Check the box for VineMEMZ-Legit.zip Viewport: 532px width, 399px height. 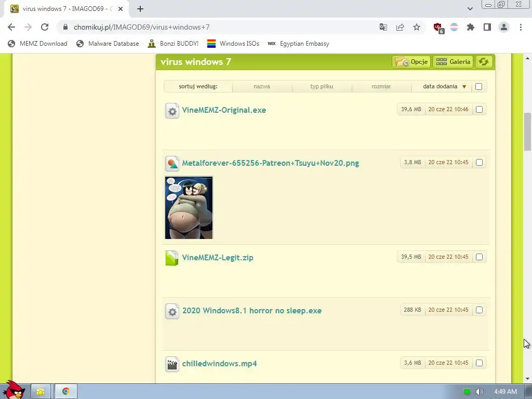(479, 257)
